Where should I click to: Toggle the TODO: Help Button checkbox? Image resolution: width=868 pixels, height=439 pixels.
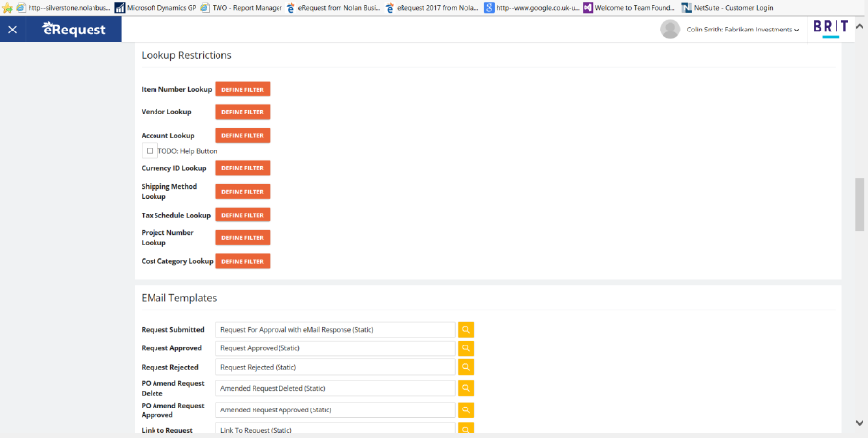tap(149, 151)
